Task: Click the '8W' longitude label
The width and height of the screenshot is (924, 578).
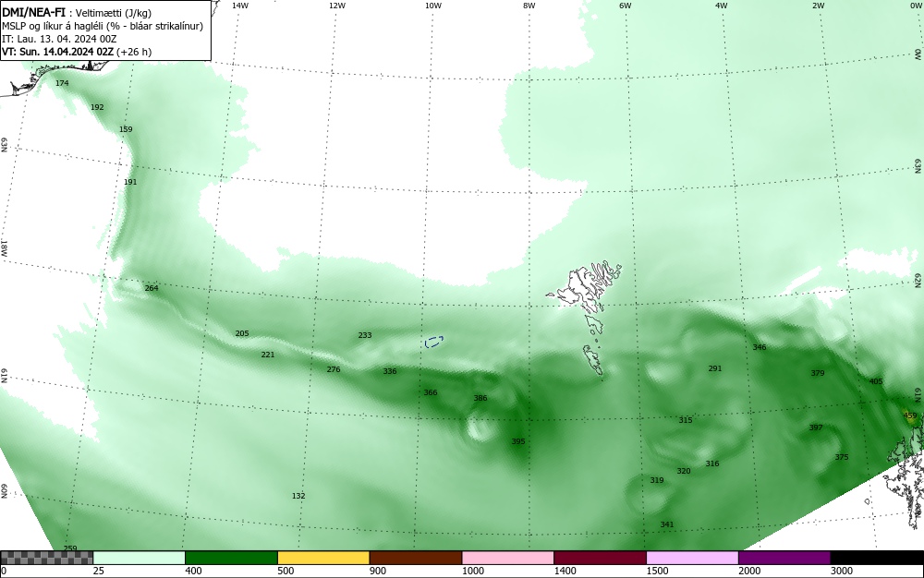Action: click(x=529, y=6)
